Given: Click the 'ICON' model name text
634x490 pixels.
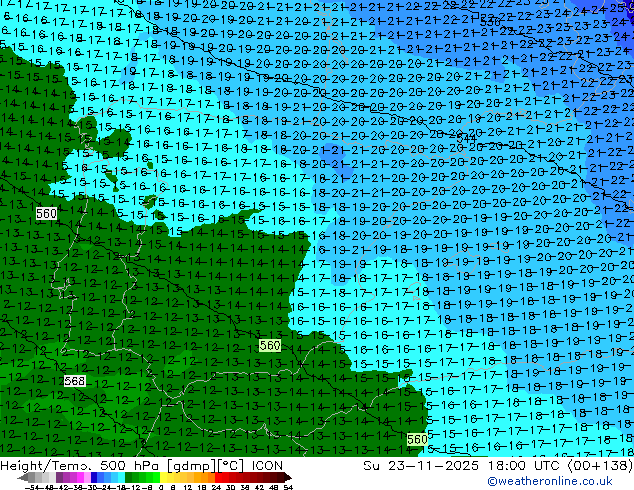Looking at the screenshot, I should [x=267, y=466].
